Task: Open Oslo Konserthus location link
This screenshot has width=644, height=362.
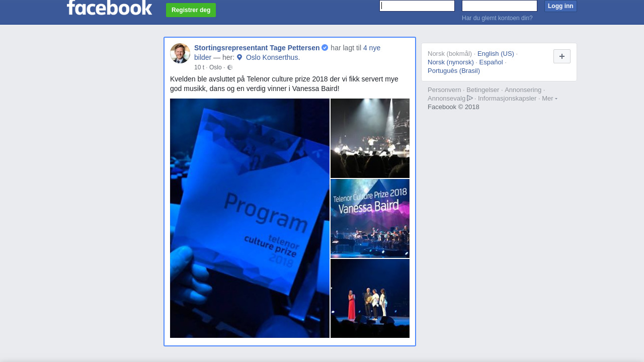Action: point(272,57)
